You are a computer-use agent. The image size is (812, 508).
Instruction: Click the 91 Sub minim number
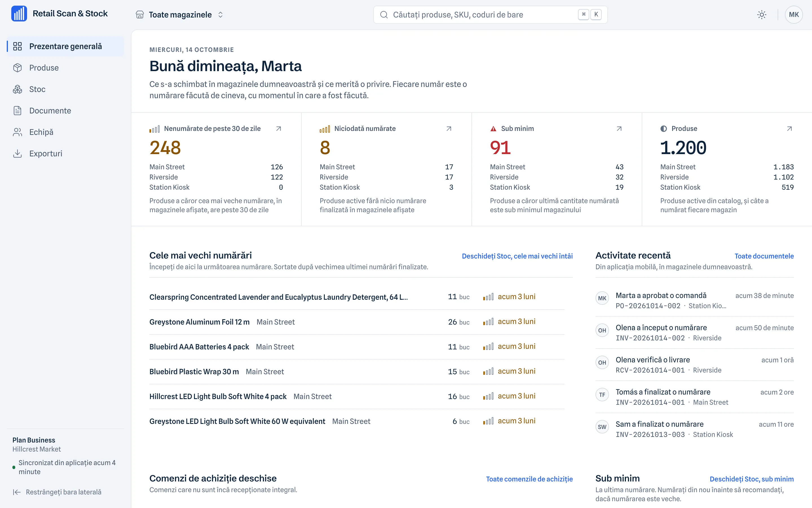point(500,148)
